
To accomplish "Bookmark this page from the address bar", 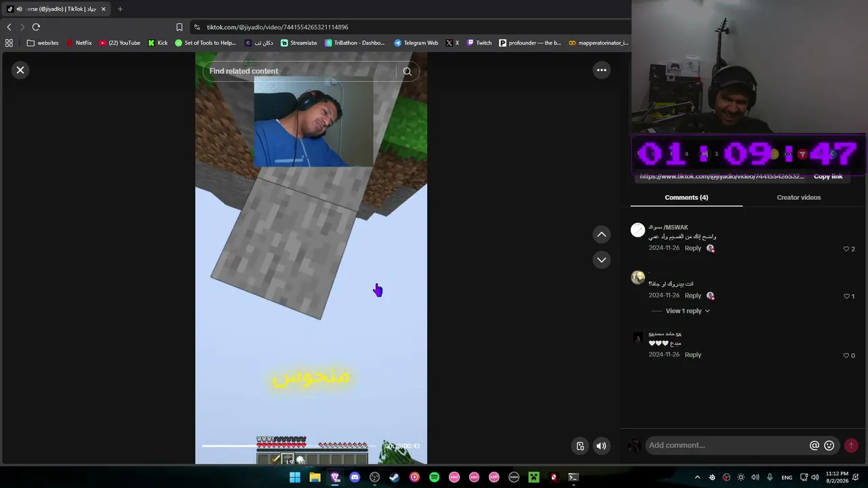I will click(x=179, y=27).
